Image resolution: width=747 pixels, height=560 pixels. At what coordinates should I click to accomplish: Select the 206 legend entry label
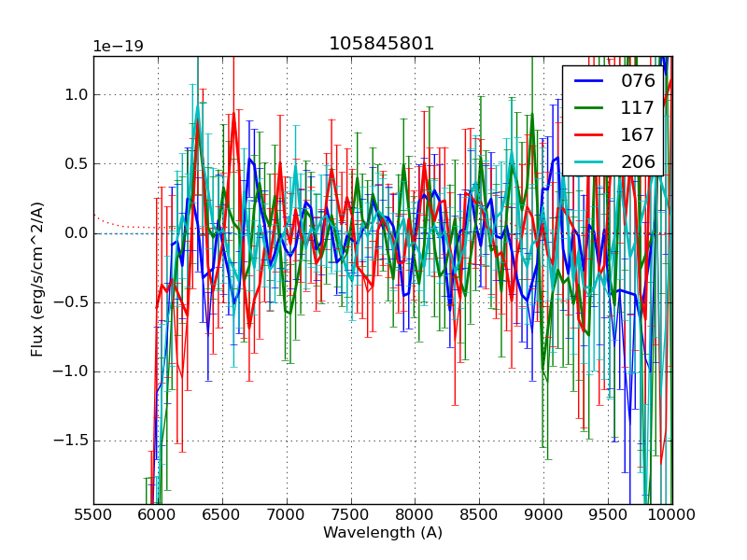[638, 162]
